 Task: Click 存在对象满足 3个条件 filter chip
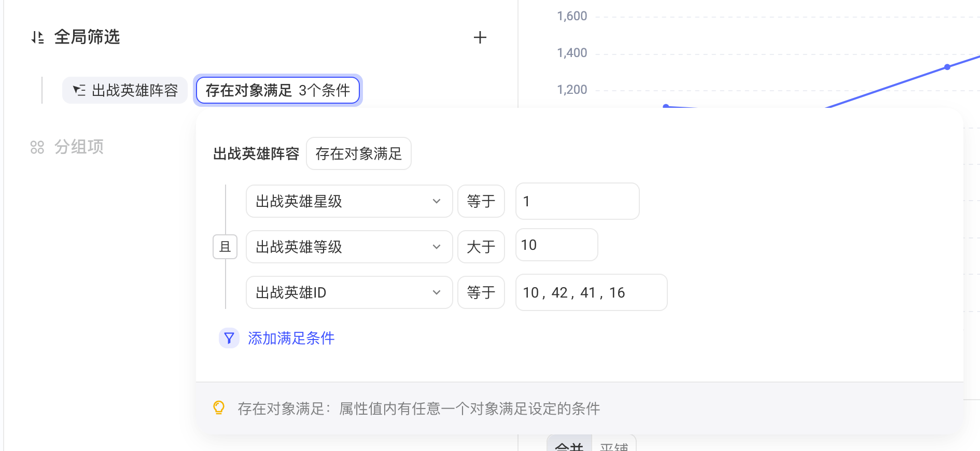[x=278, y=90]
